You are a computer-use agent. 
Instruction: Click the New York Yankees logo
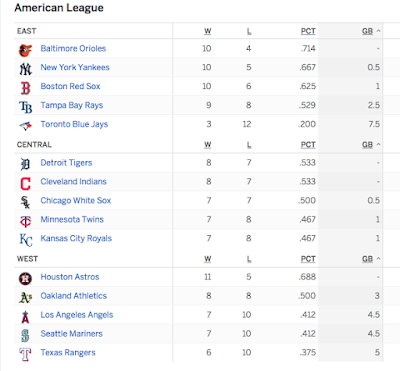25,69
